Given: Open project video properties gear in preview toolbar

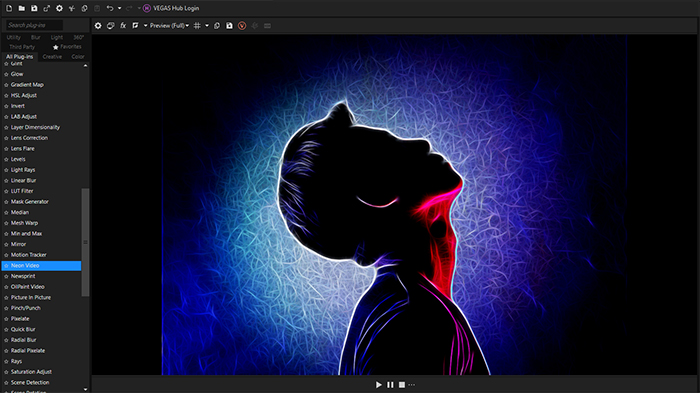Looking at the screenshot, I should (x=98, y=25).
